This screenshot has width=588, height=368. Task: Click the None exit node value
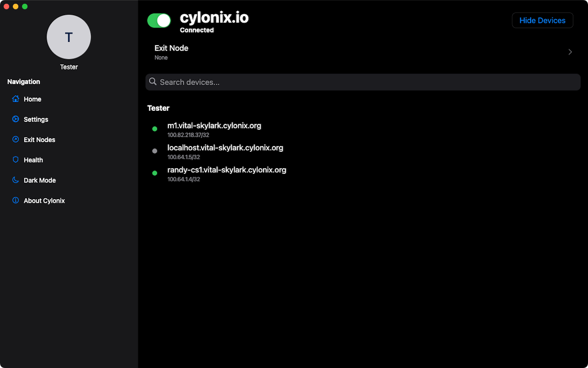pyautogui.click(x=161, y=57)
